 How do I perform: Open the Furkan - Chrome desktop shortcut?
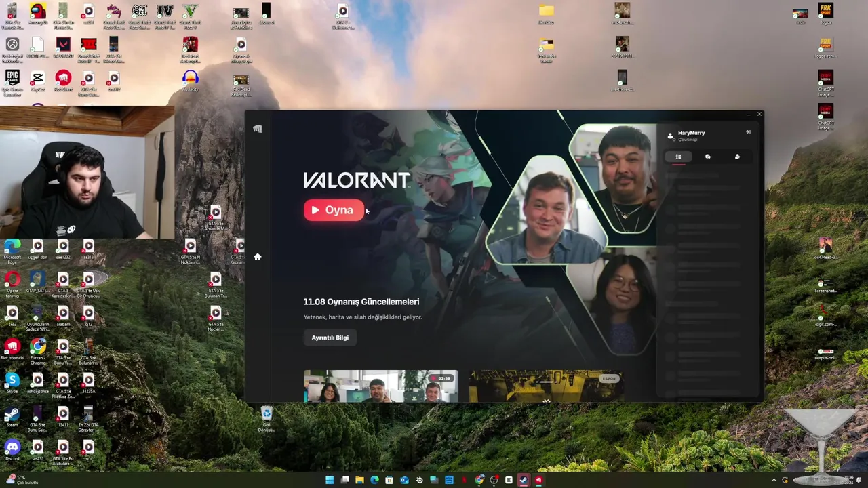(38, 351)
